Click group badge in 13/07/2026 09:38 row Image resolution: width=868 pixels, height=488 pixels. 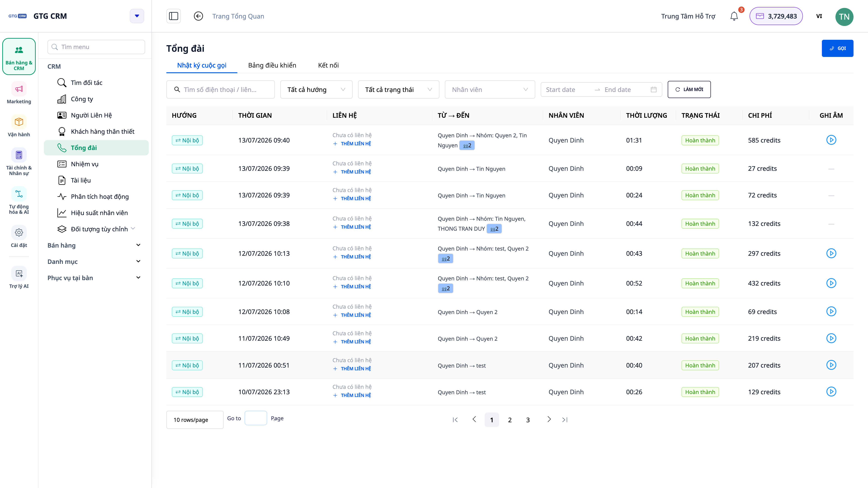tap(494, 229)
